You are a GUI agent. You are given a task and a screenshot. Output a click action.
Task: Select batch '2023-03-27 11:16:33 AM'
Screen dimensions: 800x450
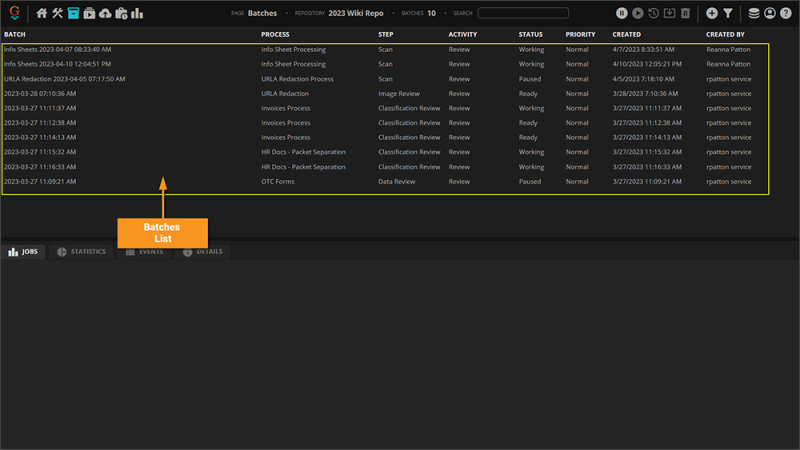[x=40, y=167]
